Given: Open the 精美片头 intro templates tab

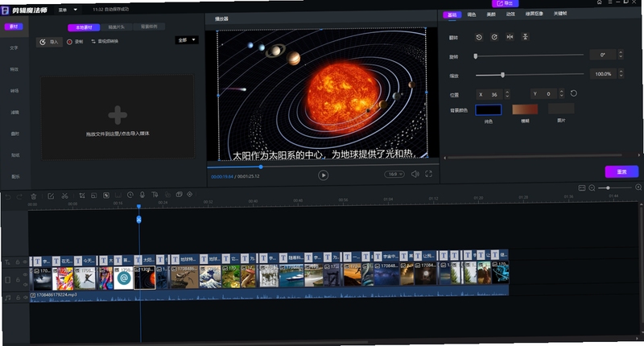Looking at the screenshot, I should 116,27.
